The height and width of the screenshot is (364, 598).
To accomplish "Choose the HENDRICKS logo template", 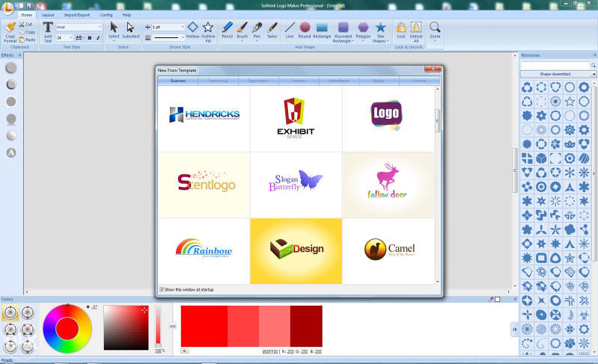I will pyautogui.click(x=204, y=118).
